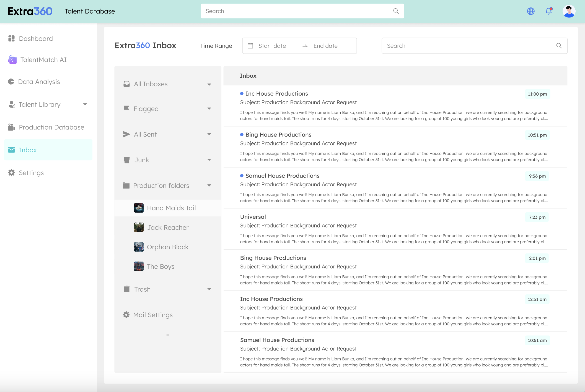Click the Trash can icon
Viewport: 585px width, 392px height.
[127, 289]
